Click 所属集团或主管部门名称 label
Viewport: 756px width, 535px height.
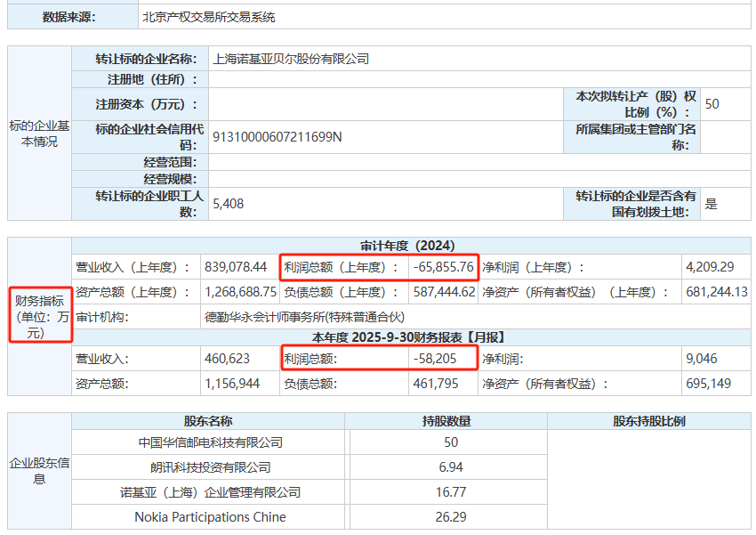(x=636, y=137)
